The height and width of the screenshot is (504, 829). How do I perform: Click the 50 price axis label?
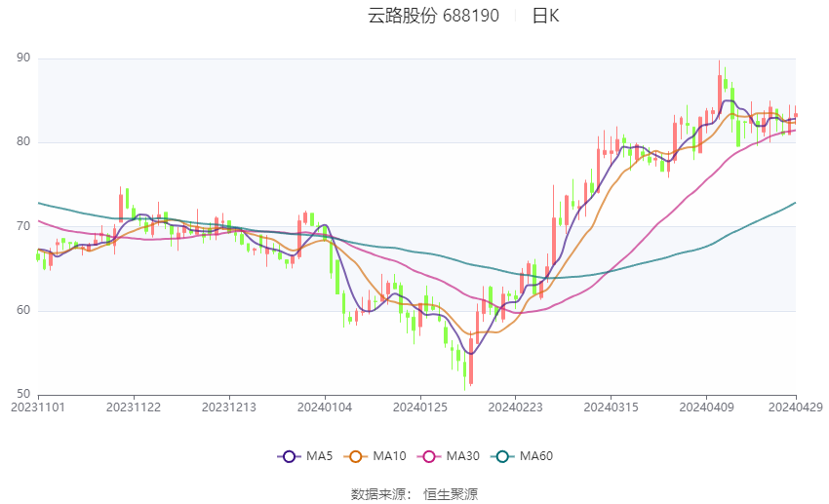[x=23, y=394]
